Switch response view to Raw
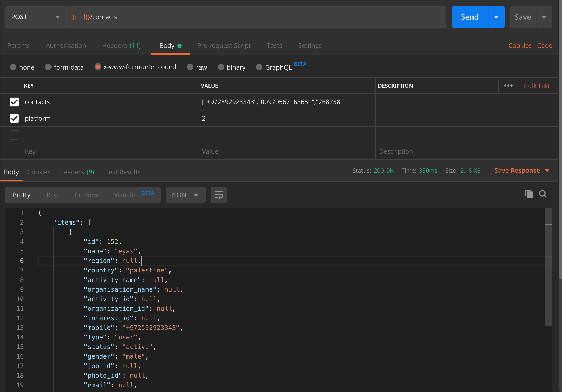 pyautogui.click(x=53, y=195)
